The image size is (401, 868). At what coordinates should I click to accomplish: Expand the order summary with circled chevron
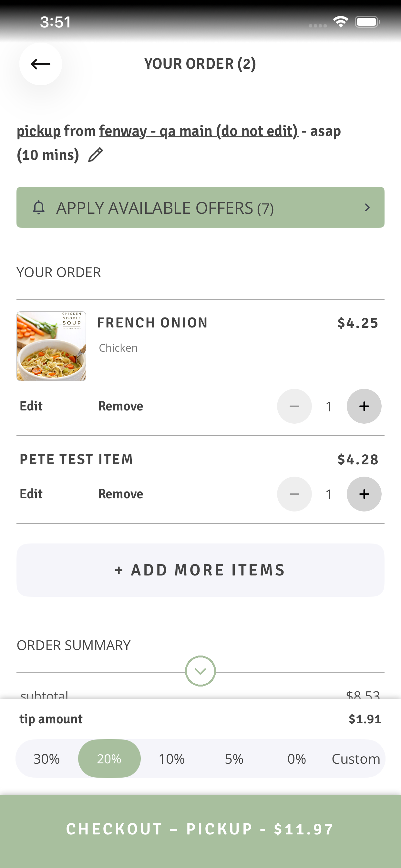(x=200, y=671)
